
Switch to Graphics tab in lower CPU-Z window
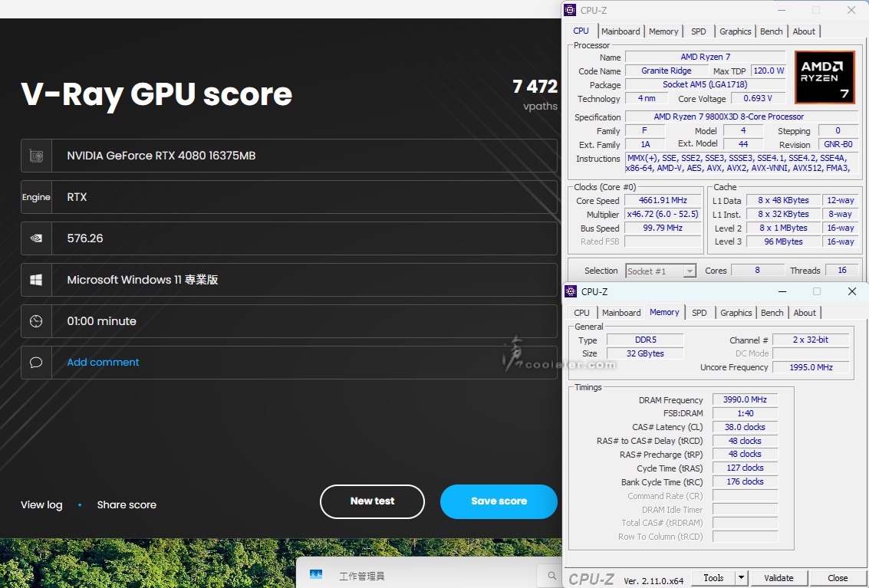pyautogui.click(x=736, y=313)
